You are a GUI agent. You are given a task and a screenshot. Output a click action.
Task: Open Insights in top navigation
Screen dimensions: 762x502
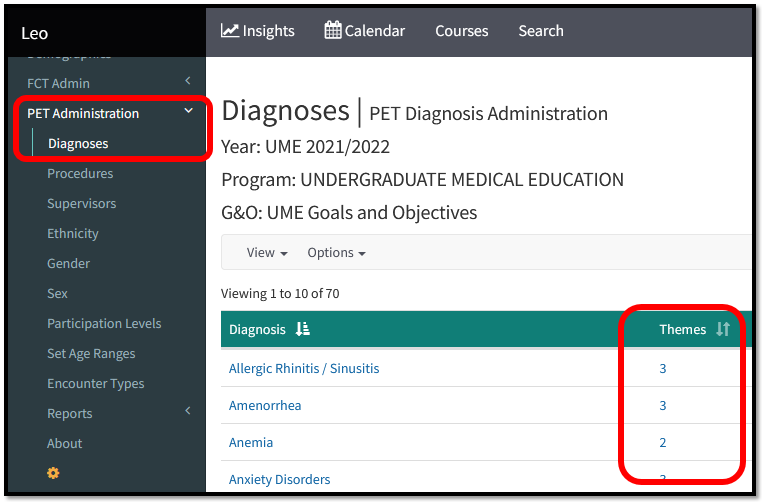click(x=258, y=31)
